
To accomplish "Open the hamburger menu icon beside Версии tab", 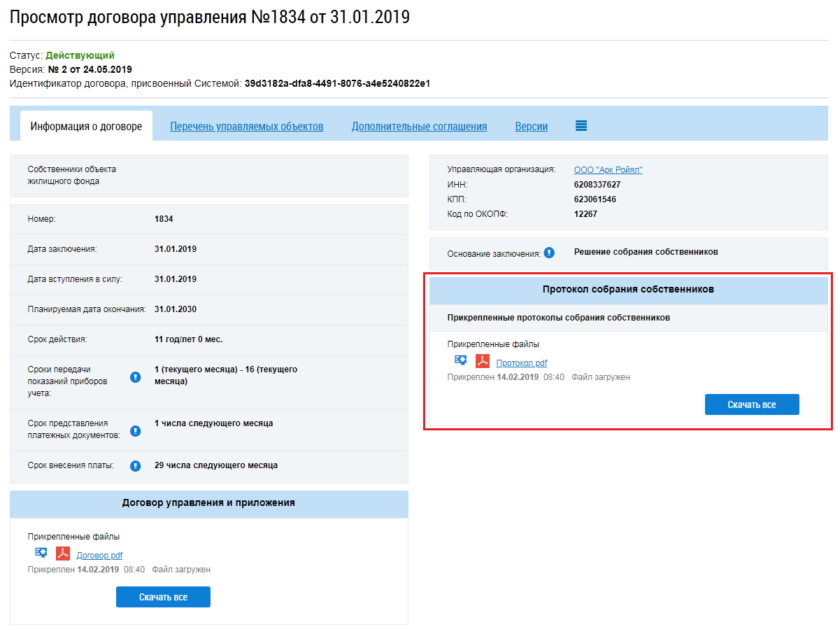I will [581, 126].
